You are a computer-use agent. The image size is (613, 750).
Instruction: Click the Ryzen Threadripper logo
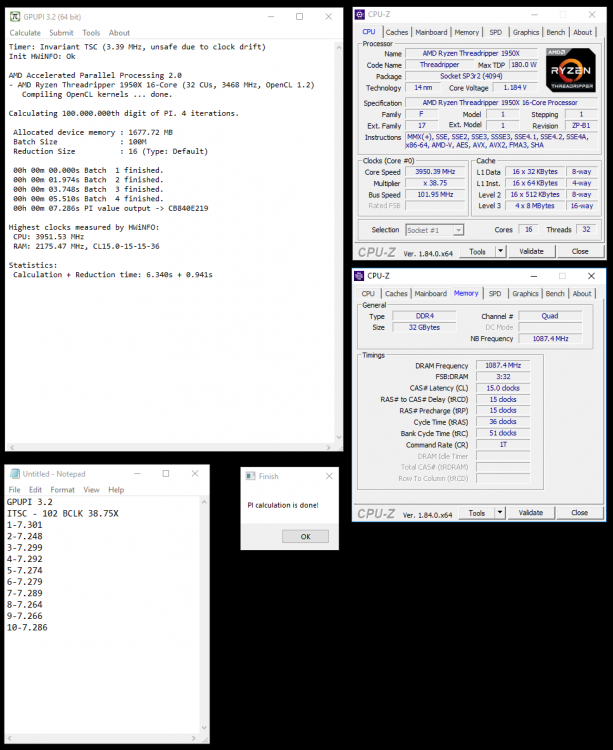[x=570, y=70]
